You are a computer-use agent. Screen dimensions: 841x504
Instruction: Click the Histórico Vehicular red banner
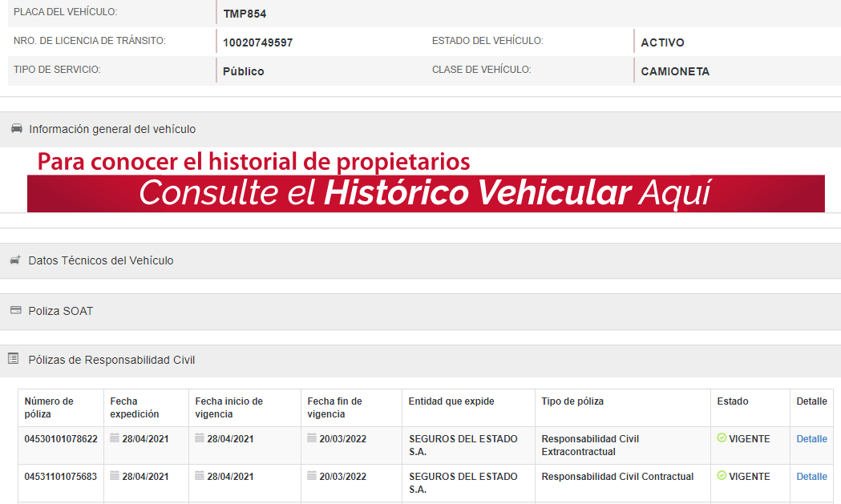pos(425,193)
